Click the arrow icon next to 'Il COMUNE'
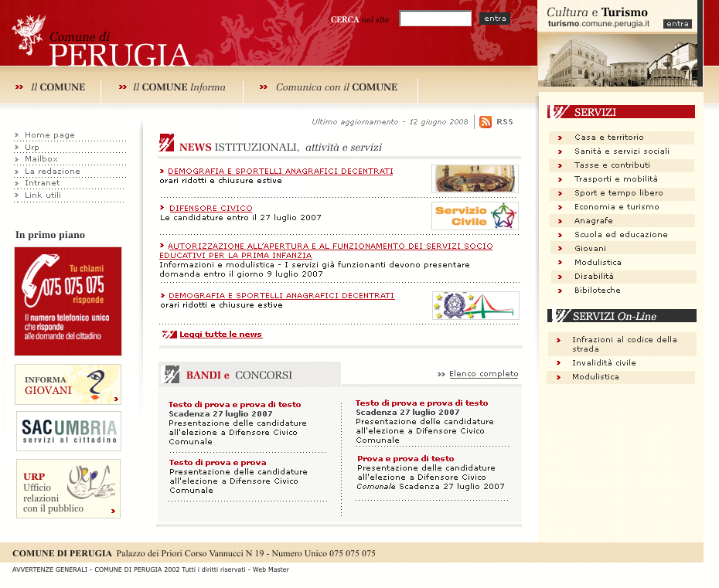This screenshot has width=719, height=588. (x=19, y=87)
